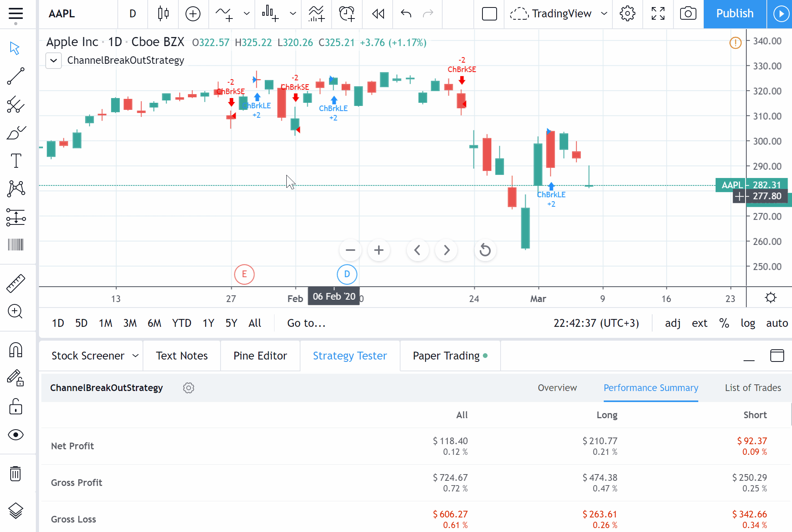792x532 pixels.
Task: Take a chart snapshot with the camera icon
Action: coord(688,13)
